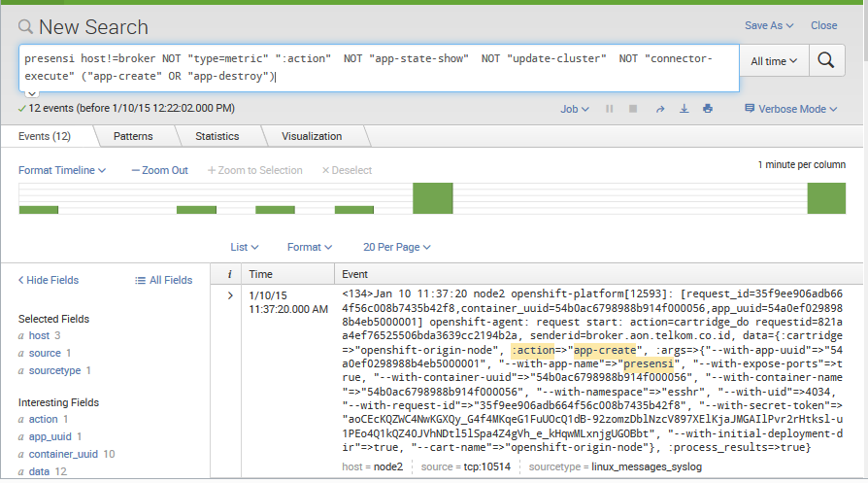Click Zoom Out on timeline
This screenshot has height=483, width=868.
[x=160, y=170]
